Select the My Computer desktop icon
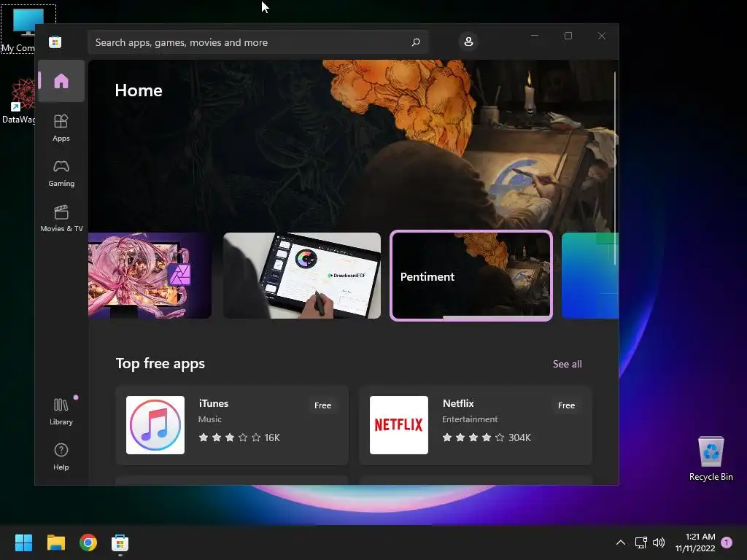 [19, 29]
